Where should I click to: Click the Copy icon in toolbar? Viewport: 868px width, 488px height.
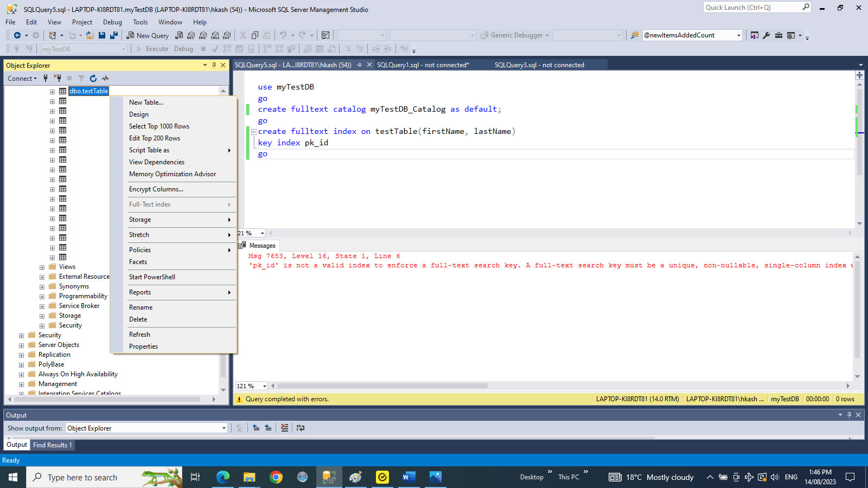coord(255,35)
